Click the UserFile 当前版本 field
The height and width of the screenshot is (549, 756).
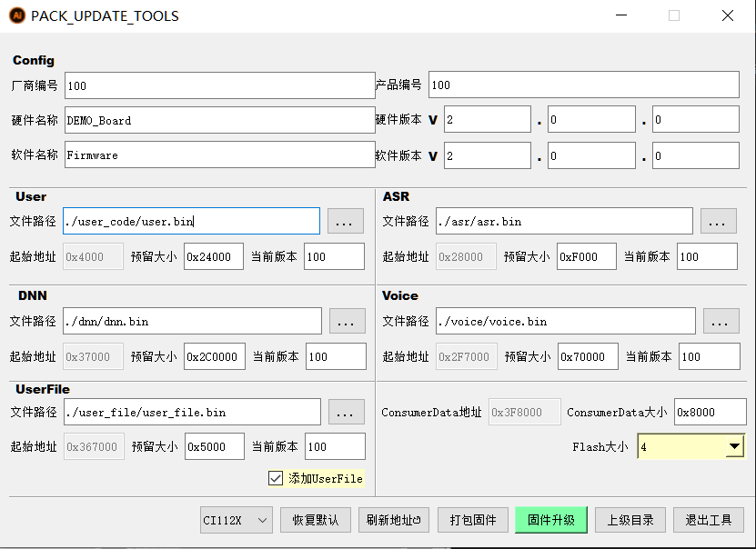[335, 446]
